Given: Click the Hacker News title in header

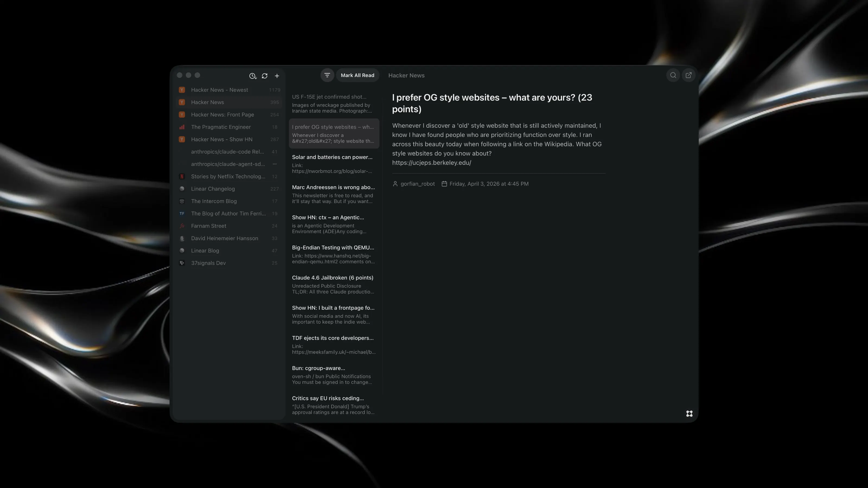Looking at the screenshot, I should pyautogui.click(x=406, y=75).
